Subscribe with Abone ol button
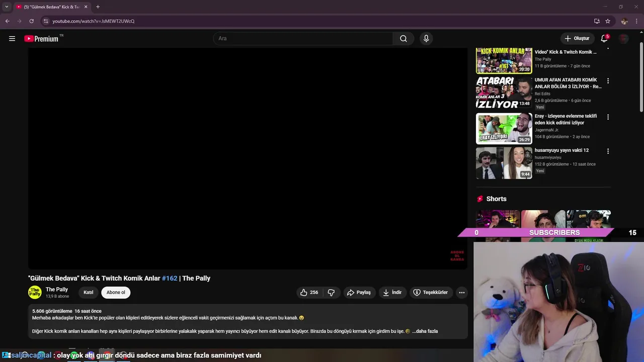The width and height of the screenshot is (644, 362). pos(116,293)
